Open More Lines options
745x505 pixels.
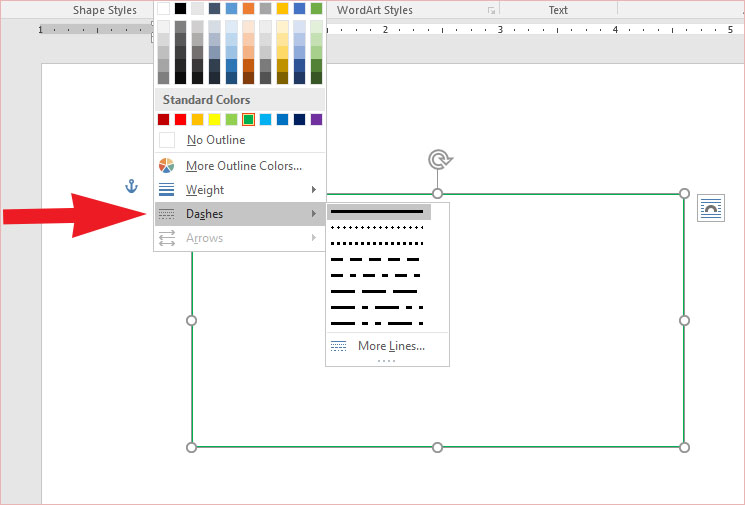(x=387, y=346)
